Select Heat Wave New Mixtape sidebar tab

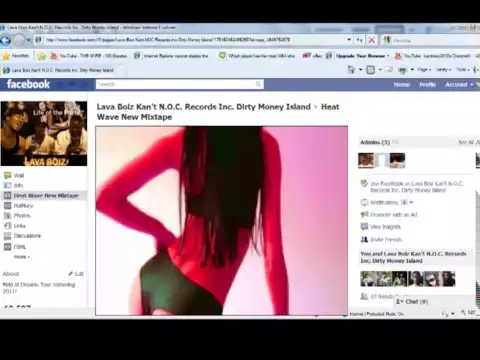43,196
